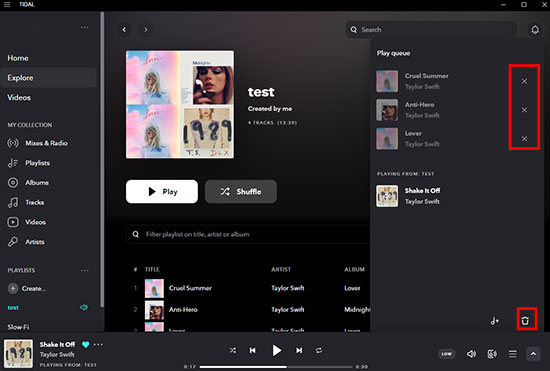Sort by the ARTIST column header
The width and height of the screenshot is (550, 371).
[281, 269]
